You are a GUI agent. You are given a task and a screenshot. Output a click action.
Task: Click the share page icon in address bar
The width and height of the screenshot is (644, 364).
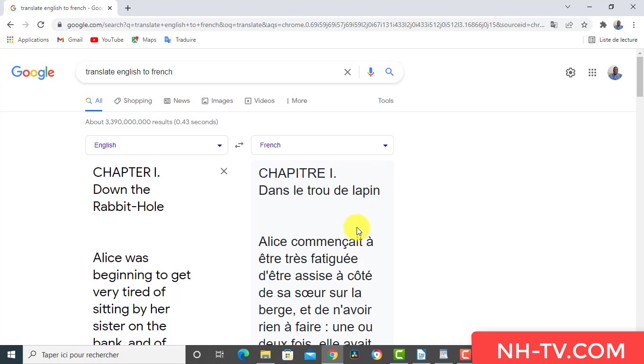[569, 25]
